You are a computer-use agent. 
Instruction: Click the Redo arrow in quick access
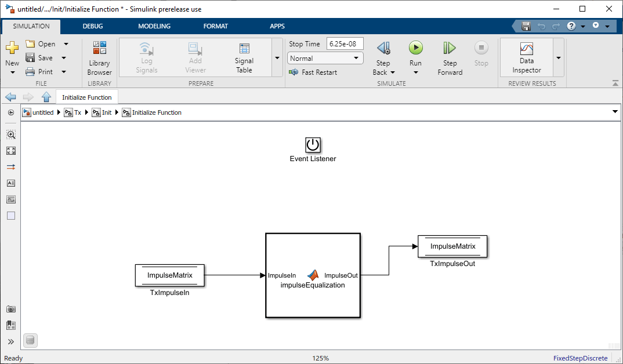[x=556, y=27]
